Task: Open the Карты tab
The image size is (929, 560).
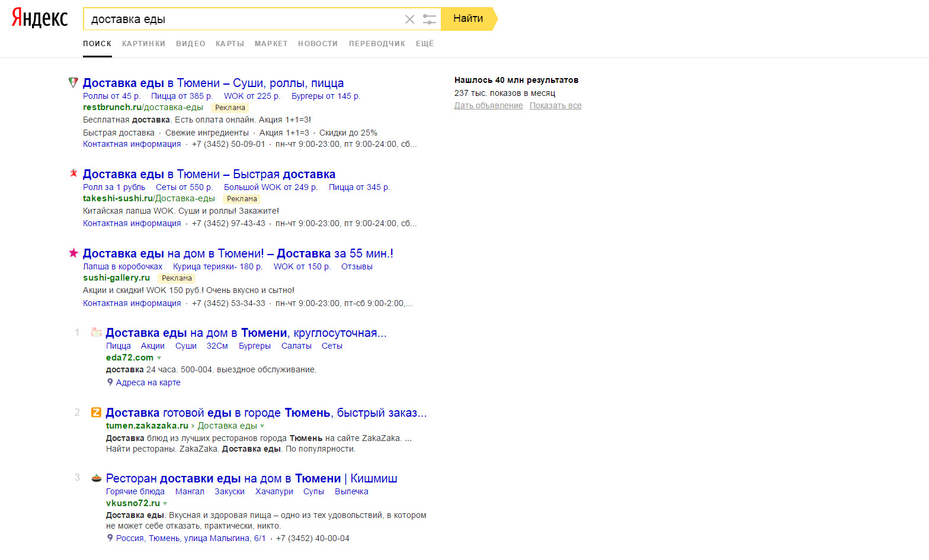Action: point(230,44)
